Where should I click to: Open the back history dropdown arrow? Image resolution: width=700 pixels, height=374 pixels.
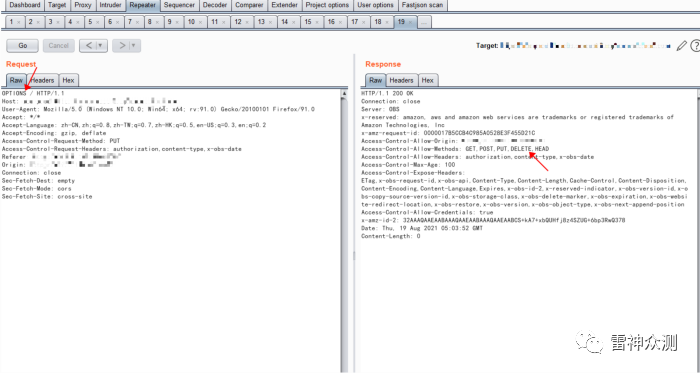(101, 46)
